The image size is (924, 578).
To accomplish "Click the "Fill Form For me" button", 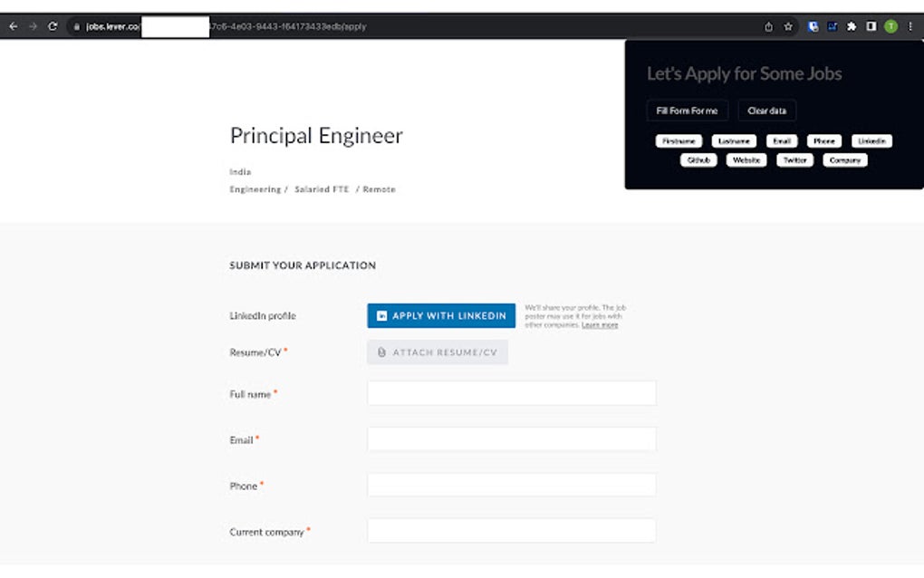I will (x=687, y=110).
